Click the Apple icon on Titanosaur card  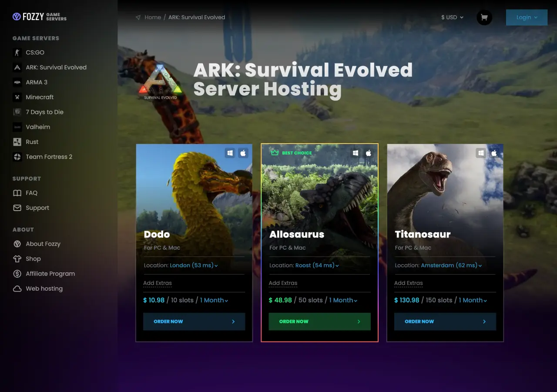(x=494, y=153)
